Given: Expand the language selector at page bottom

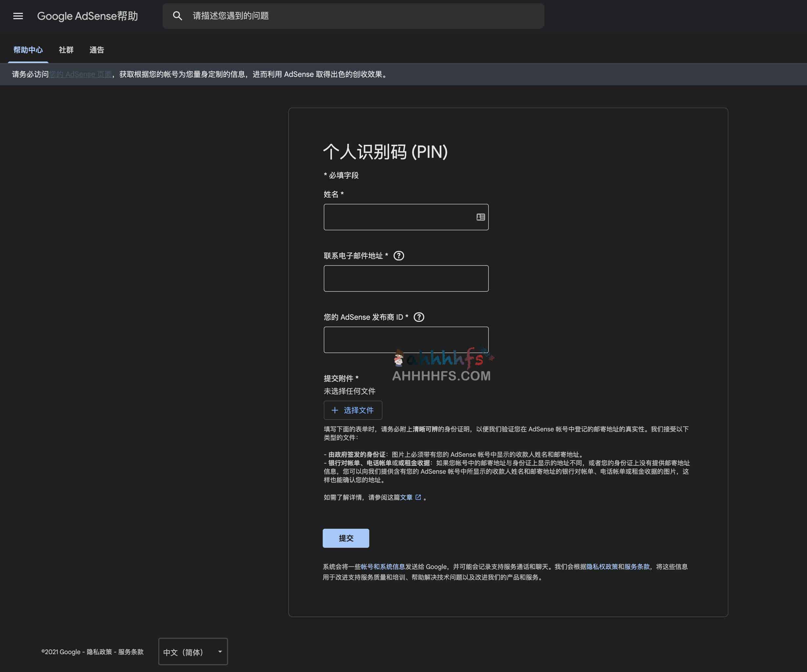Looking at the screenshot, I should 192,652.
